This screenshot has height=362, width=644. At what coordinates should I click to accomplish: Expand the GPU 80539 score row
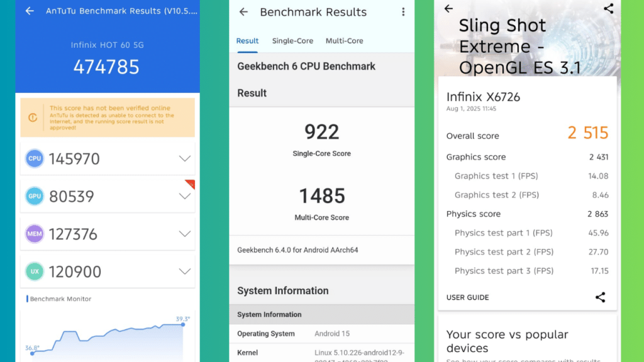click(x=185, y=196)
